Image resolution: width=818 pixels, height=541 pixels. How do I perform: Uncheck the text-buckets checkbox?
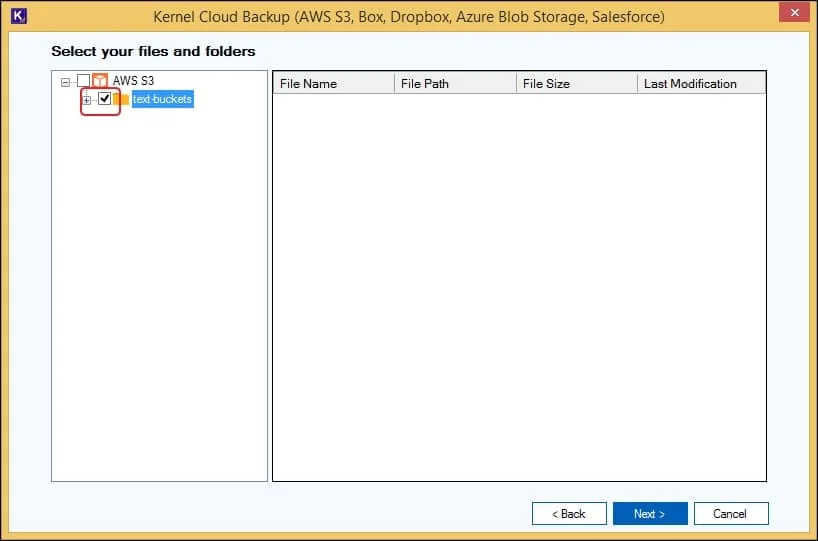(x=104, y=98)
